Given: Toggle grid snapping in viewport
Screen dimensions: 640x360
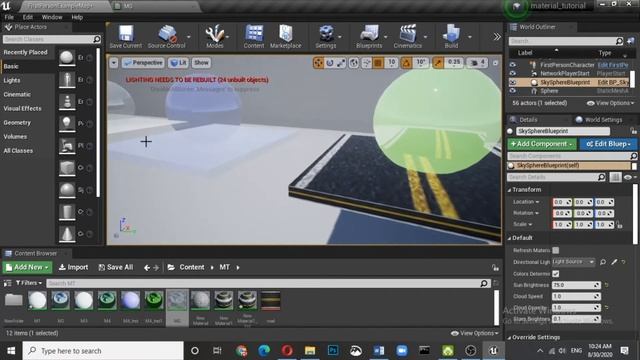Looking at the screenshot, I should tap(378, 62).
